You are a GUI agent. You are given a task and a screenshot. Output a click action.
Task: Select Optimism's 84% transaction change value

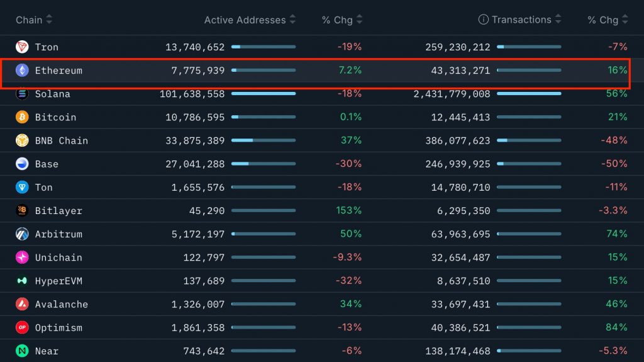coord(616,327)
